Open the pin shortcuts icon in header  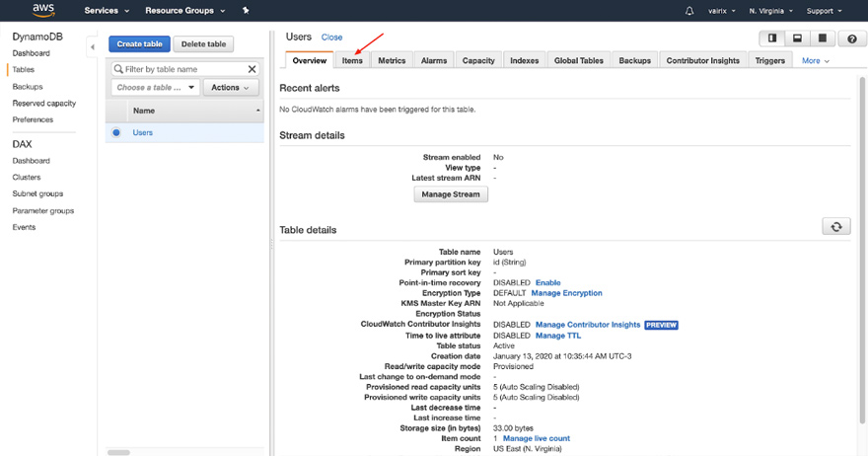coord(246,11)
